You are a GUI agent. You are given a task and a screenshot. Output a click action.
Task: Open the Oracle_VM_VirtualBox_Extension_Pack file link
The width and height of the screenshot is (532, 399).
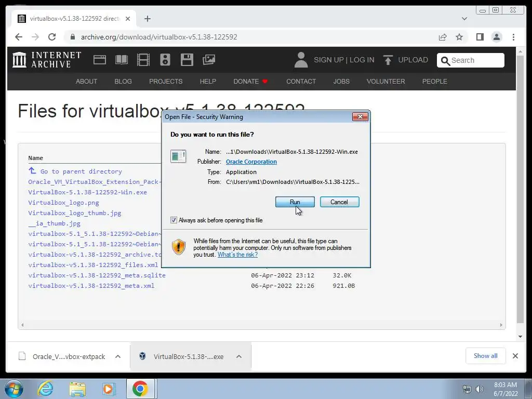pos(95,182)
